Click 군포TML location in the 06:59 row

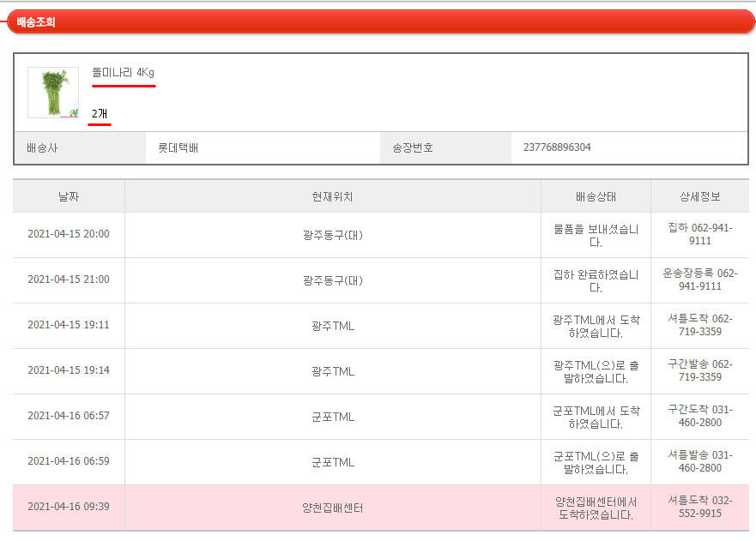point(333,462)
